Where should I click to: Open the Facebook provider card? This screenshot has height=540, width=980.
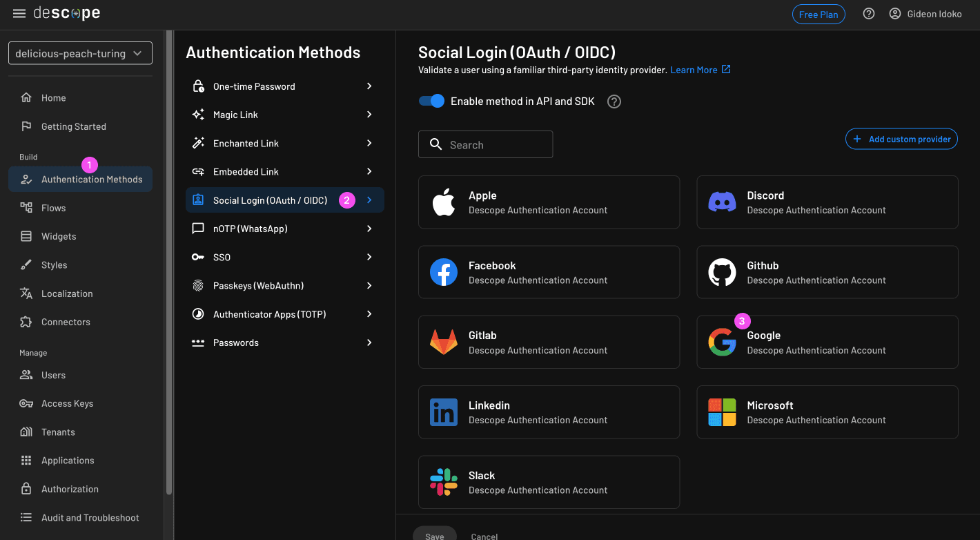pos(549,272)
